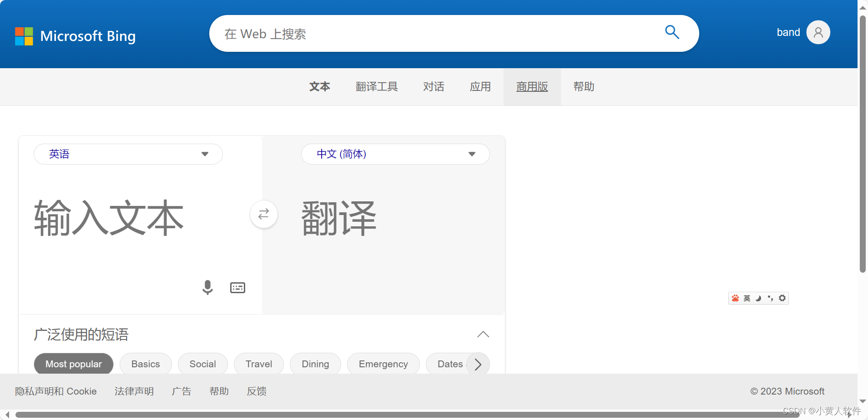Switch to the 应用 tab
The height and width of the screenshot is (420, 868).
[x=480, y=87]
